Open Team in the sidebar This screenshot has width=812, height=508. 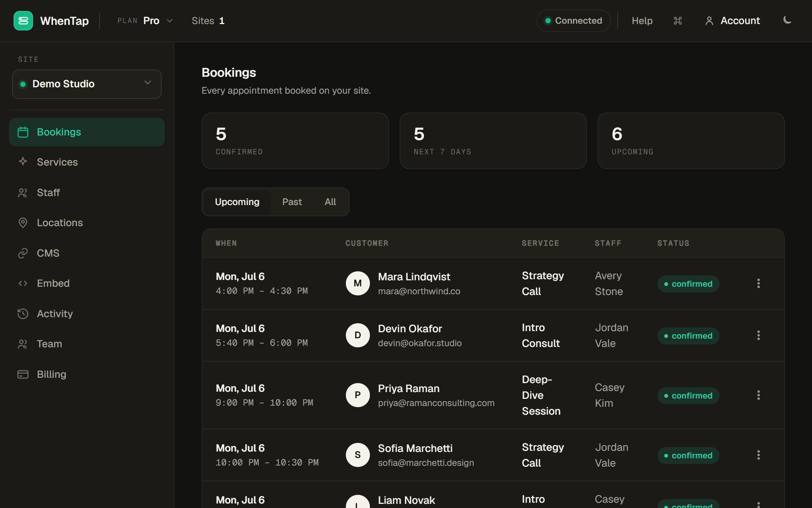point(87,344)
